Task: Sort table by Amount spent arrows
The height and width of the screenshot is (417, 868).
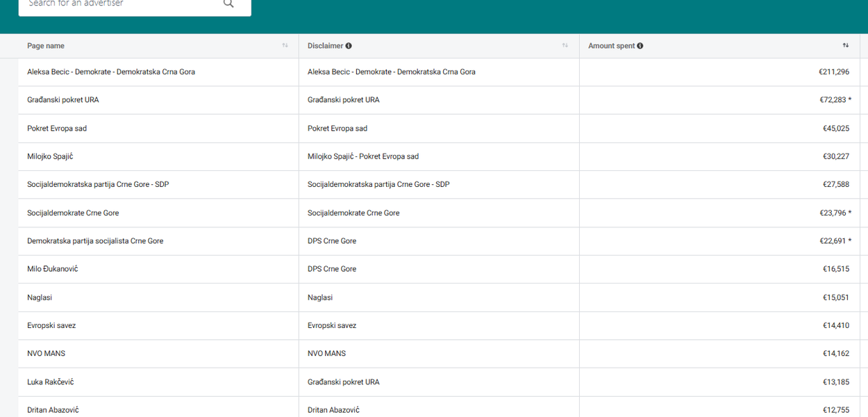Action: click(x=846, y=46)
